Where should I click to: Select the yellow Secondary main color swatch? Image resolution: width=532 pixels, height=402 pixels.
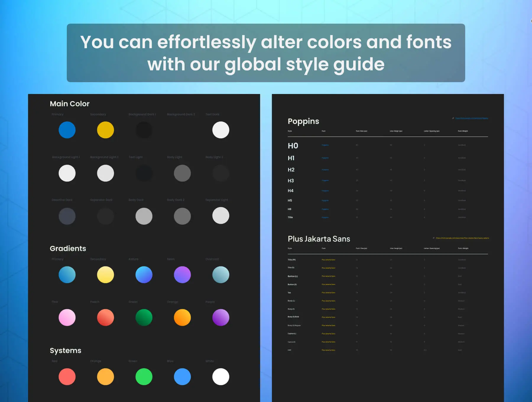point(106,130)
